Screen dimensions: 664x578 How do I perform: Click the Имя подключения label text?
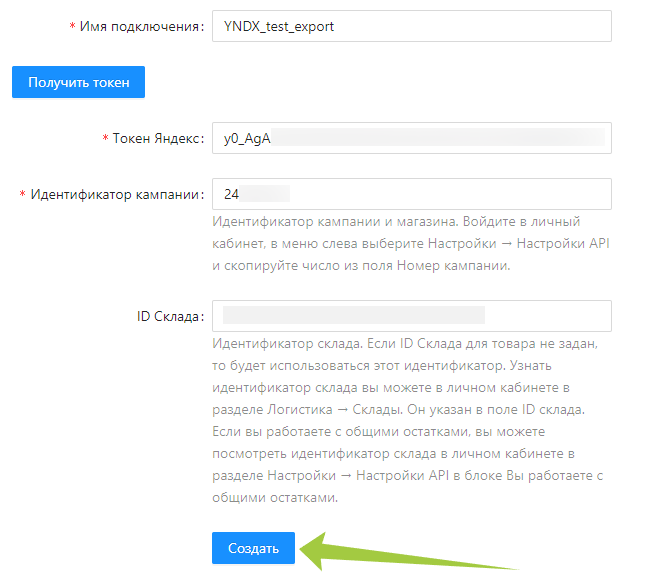[141, 26]
